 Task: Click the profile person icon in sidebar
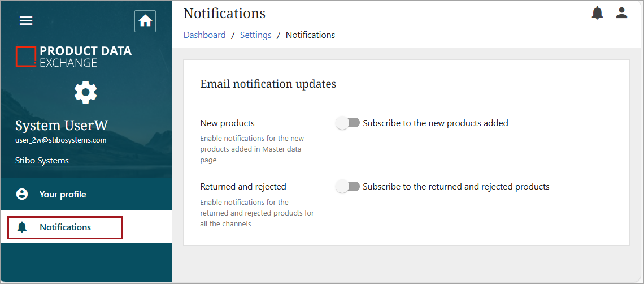point(22,194)
